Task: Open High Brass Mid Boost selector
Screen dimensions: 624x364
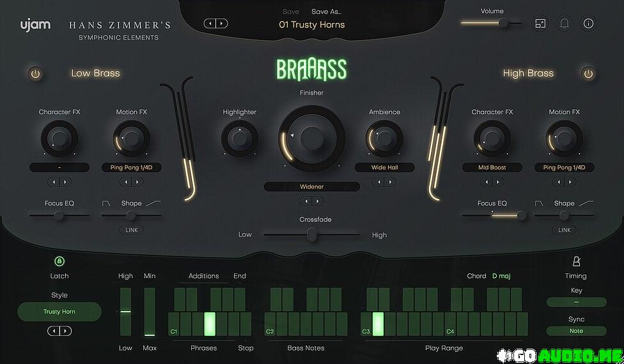Action: [492, 167]
